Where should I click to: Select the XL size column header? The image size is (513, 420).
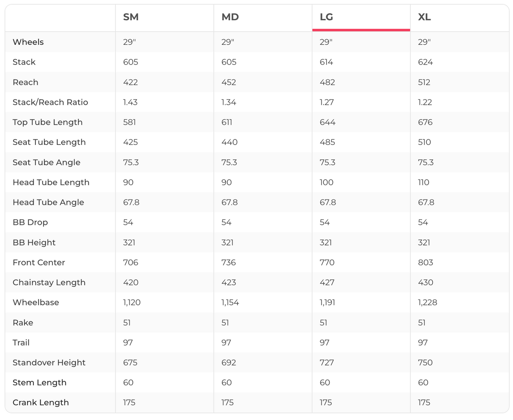(425, 17)
